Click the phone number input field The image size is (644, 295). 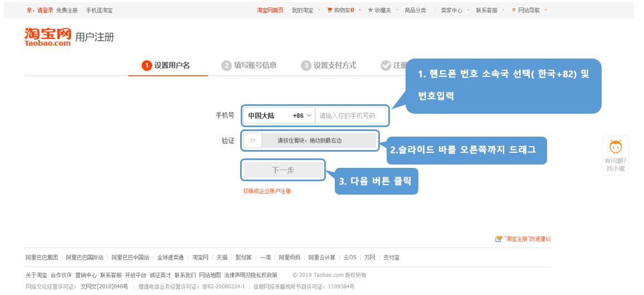[x=351, y=116]
